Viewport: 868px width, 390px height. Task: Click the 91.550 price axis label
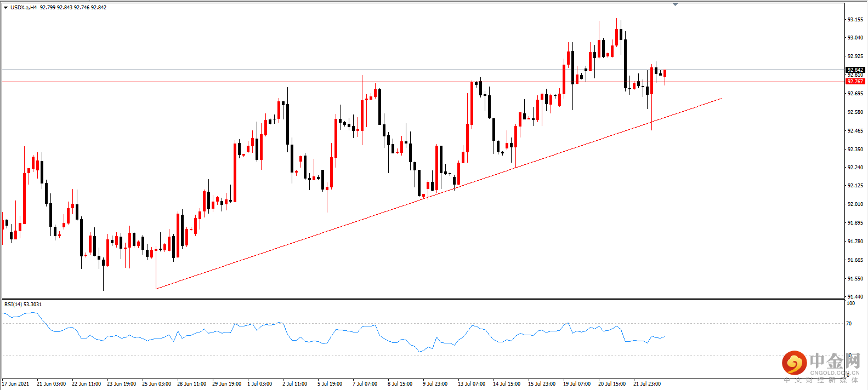(855, 279)
